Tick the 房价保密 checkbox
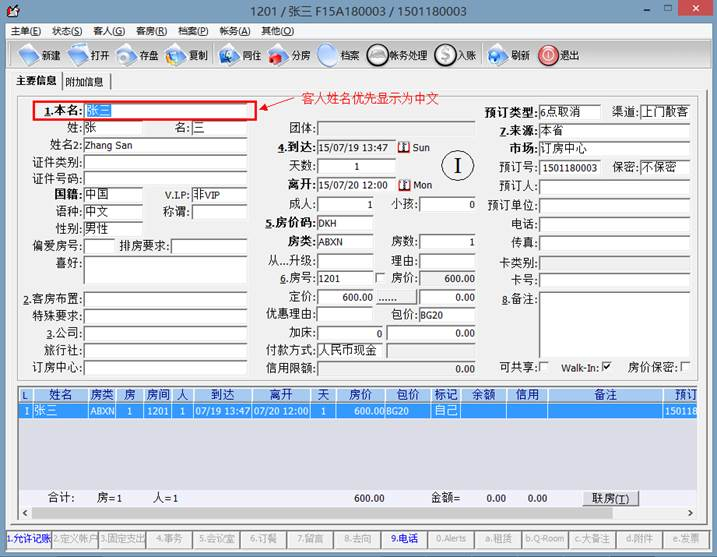 coord(685,367)
